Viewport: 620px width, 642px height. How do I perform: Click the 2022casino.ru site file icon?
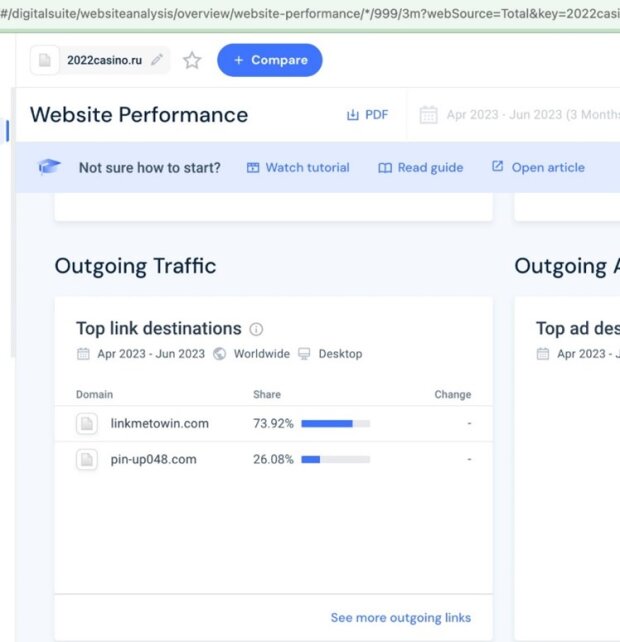(x=45, y=60)
